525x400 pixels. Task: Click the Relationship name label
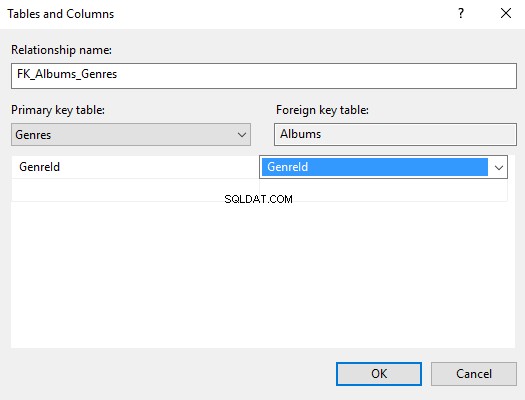click(61, 50)
